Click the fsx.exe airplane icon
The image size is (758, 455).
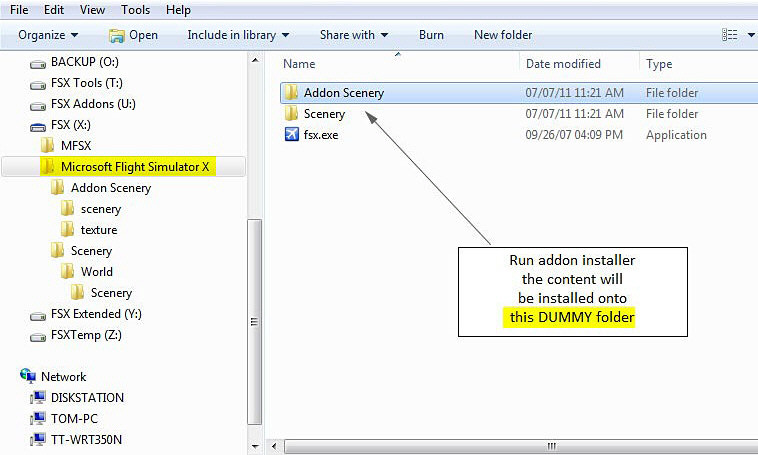click(292, 134)
